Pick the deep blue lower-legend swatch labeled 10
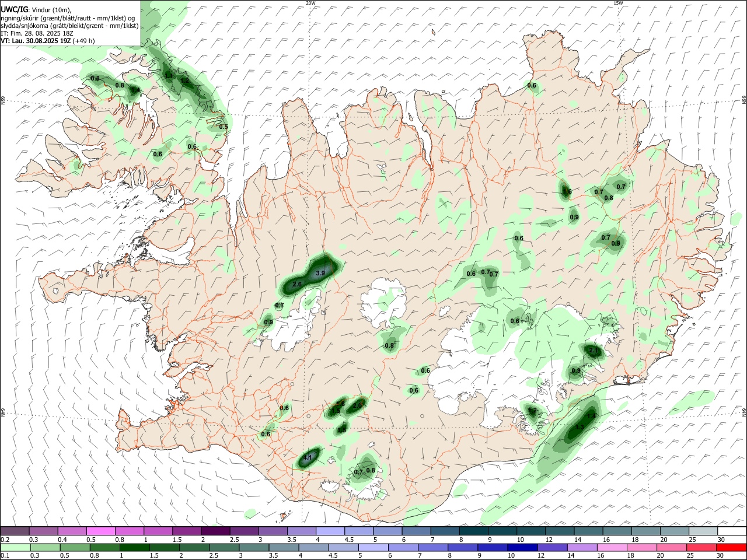 tap(522, 547)
